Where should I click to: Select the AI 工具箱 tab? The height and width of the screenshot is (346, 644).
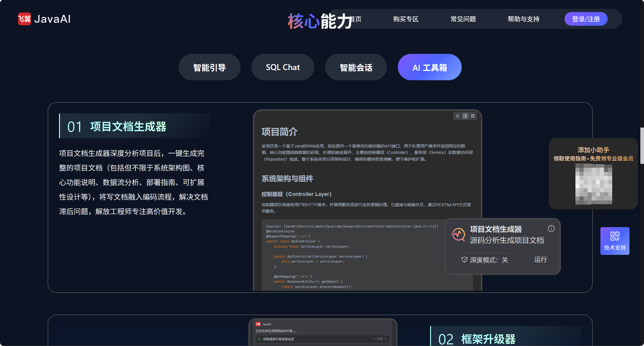tap(429, 67)
